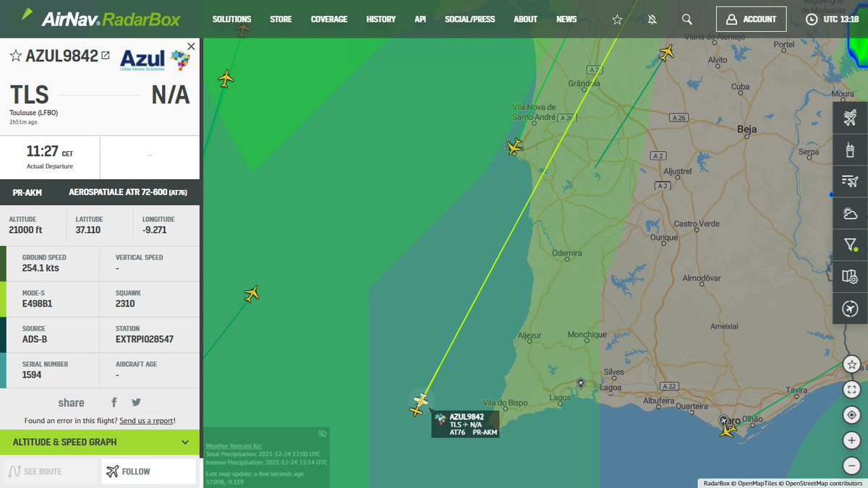Share flight on Facebook
Viewport: 868px width, 488px height.
114,403
